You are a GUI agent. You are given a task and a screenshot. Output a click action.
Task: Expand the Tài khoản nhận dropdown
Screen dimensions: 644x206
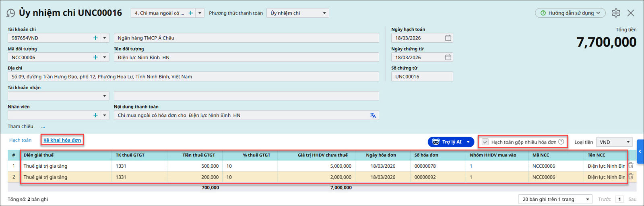104,96
